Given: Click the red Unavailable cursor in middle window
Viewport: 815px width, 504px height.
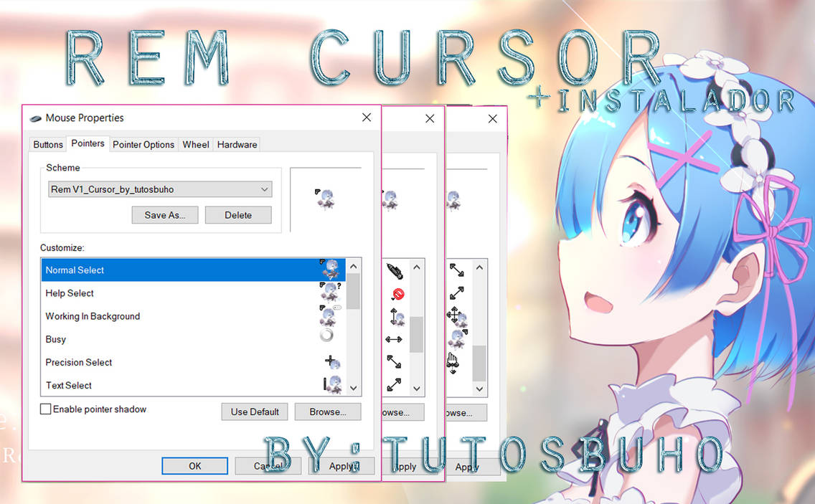Looking at the screenshot, I should pyautogui.click(x=397, y=294).
